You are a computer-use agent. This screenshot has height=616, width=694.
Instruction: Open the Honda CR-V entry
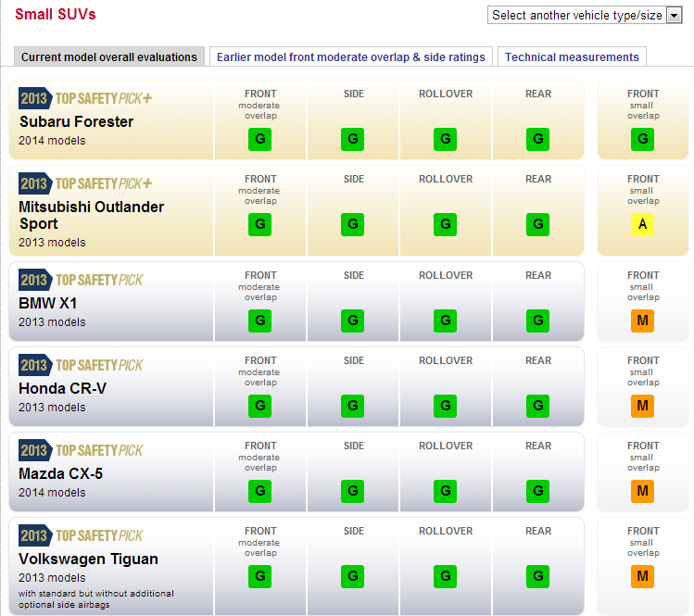coord(62,388)
